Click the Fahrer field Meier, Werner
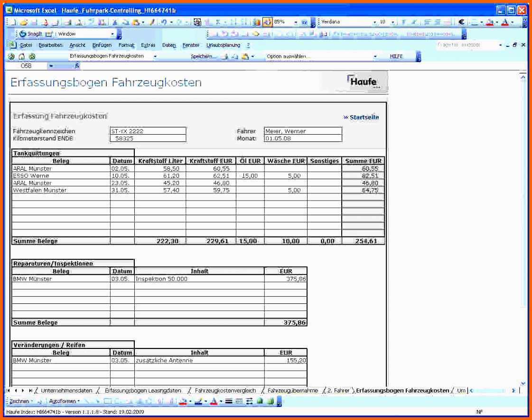The width and height of the screenshot is (532, 420). click(x=303, y=131)
